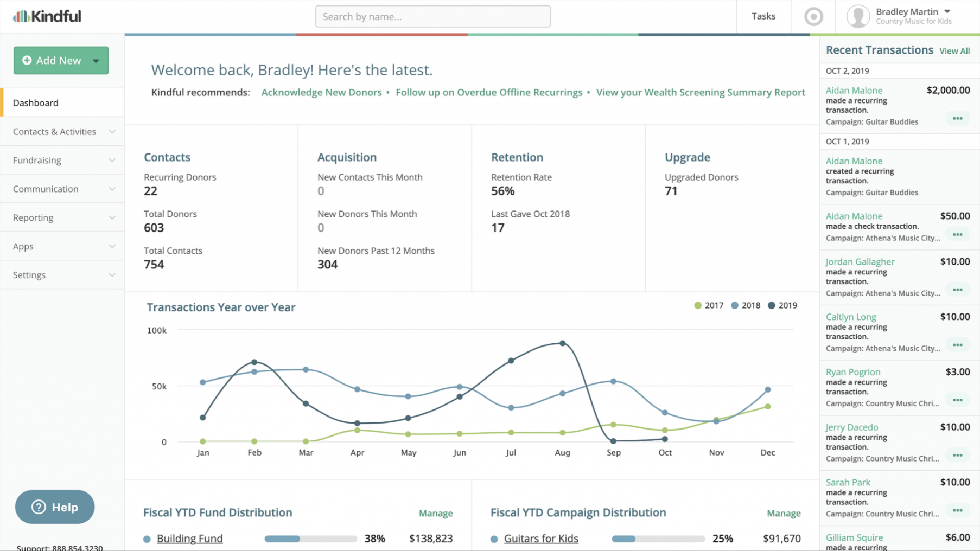This screenshot has width=980, height=551.
Task: Open options for Sarah Park's transaction
Action: point(958,510)
